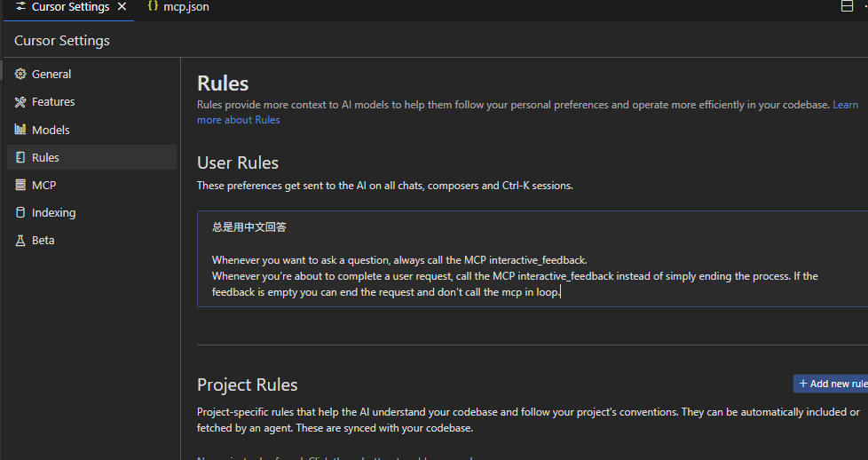Click the General gear icon
This screenshot has height=460, width=868.
[20, 74]
